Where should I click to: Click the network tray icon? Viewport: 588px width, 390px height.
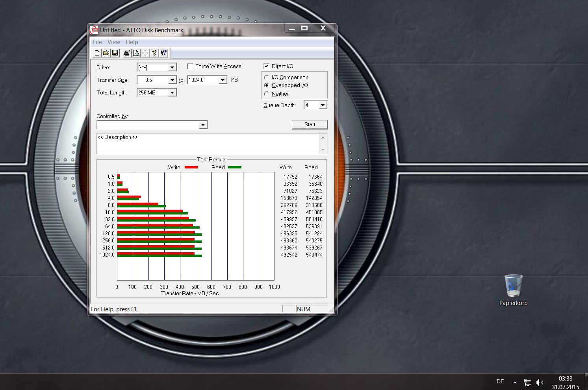tap(527, 382)
